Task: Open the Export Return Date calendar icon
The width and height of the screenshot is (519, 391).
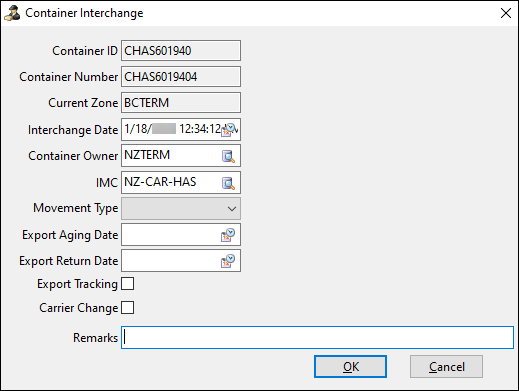Action: [228, 261]
